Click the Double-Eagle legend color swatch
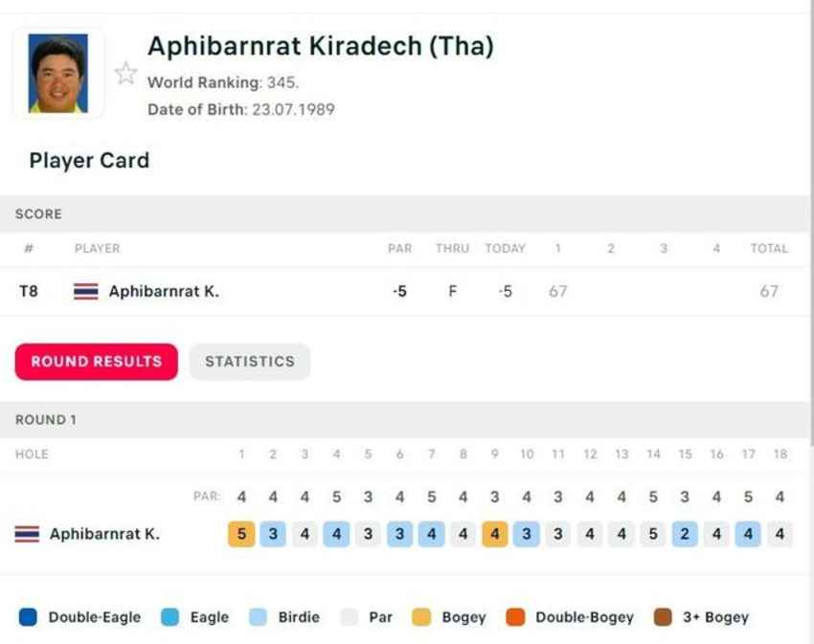The image size is (814, 644). [x=28, y=617]
